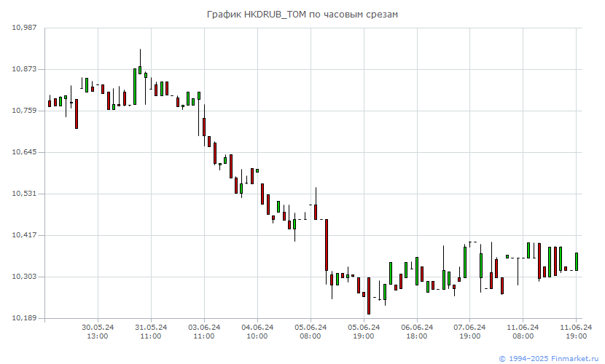
Task: Select the 10,987 y-axis label
Action: click(x=24, y=28)
